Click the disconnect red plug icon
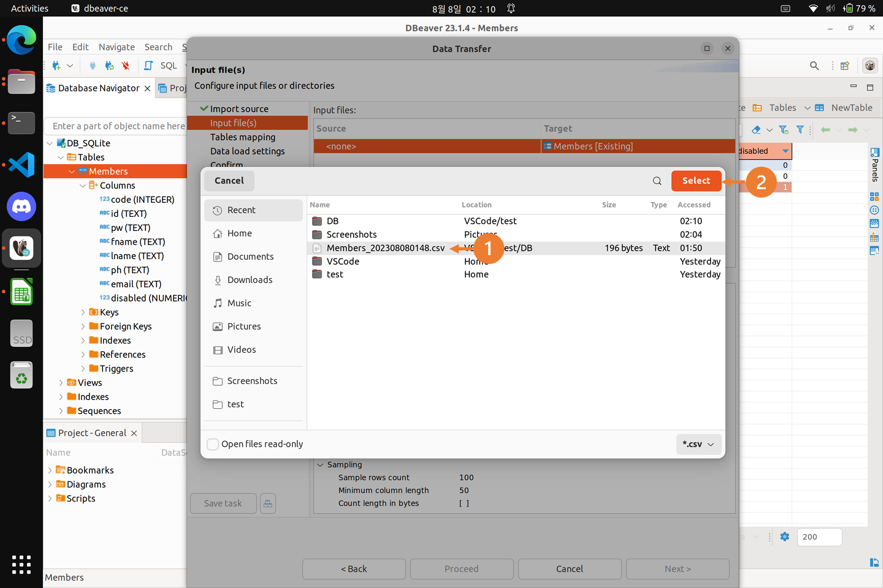883x588 pixels. [x=126, y=65]
